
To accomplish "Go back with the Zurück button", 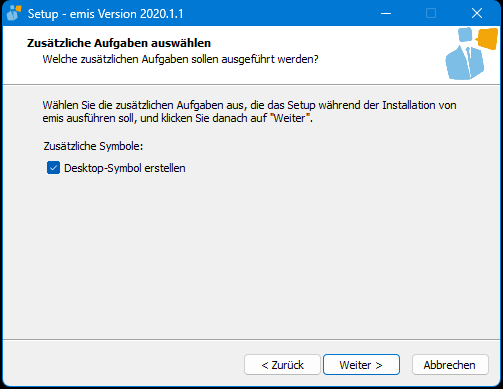I will coord(282,365).
